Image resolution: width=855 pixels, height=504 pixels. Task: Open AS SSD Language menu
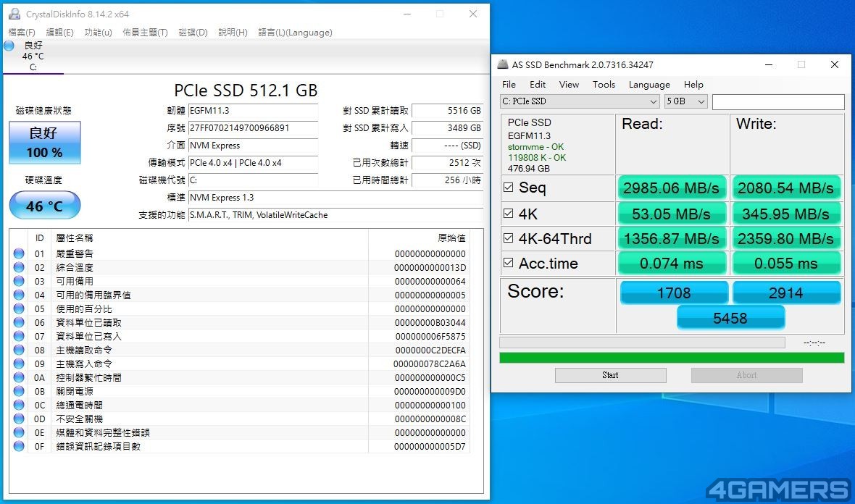pos(649,85)
